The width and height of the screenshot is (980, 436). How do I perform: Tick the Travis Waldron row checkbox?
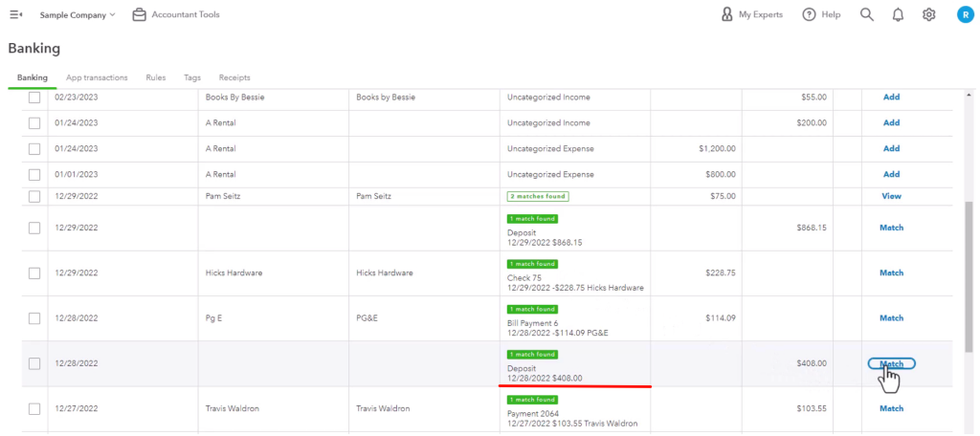click(34, 408)
